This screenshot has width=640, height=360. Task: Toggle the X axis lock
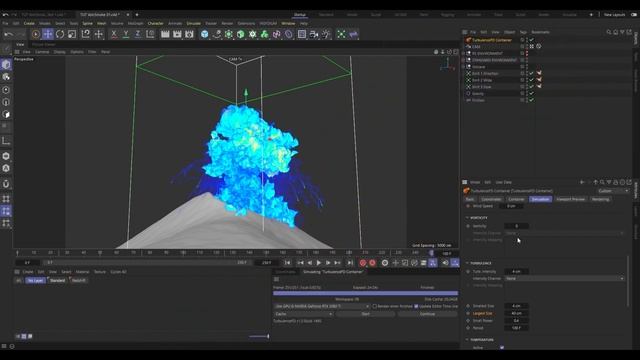pos(114,34)
